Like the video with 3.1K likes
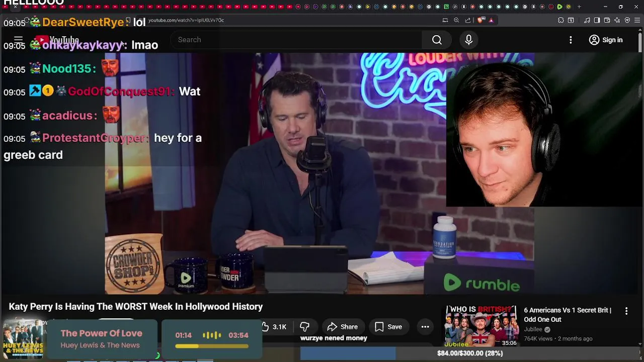 (x=274, y=327)
